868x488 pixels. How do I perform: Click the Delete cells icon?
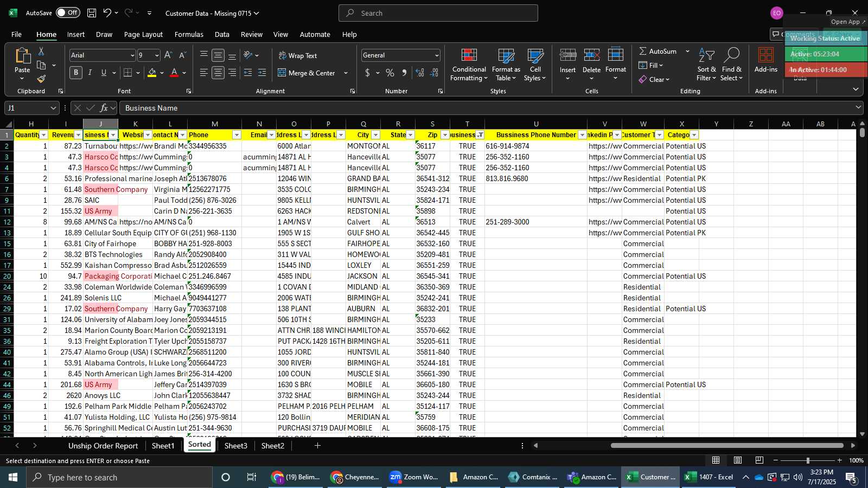(x=591, y=55)
